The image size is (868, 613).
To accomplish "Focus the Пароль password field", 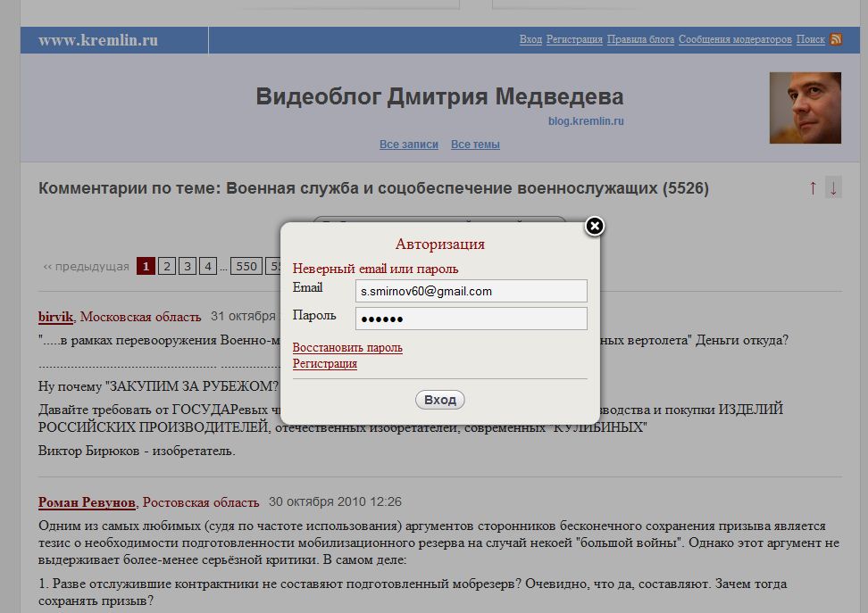I will coord(471,319).
